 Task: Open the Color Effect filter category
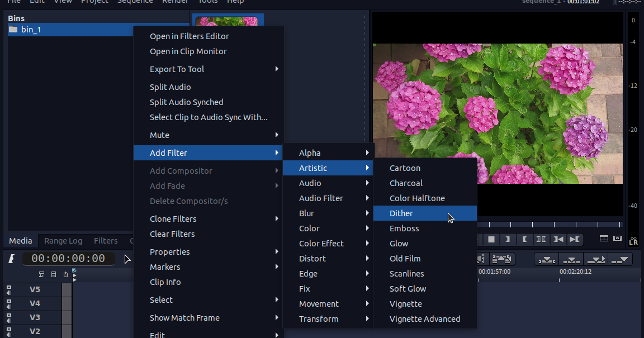[x=328, y=244]
